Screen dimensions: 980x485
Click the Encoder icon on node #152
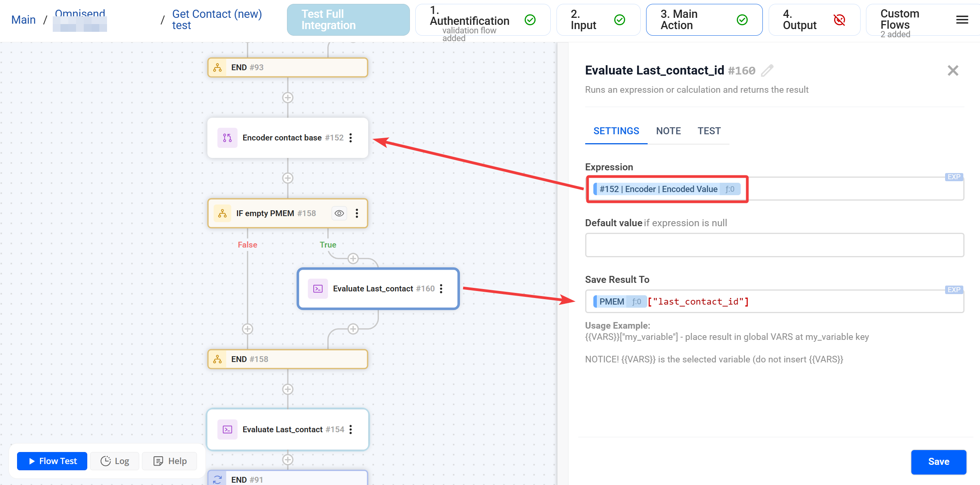228,138
